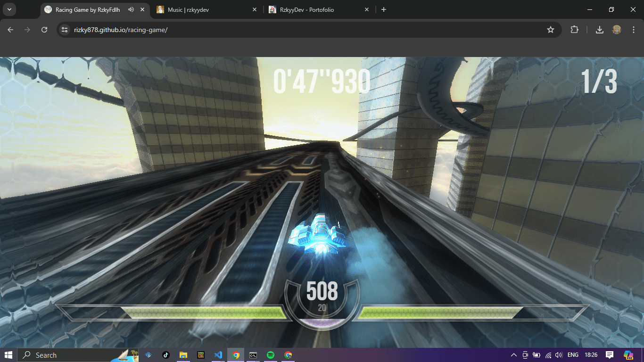Click the address bar URL
Image resolution: width=644 pixels, height=362 pixels.
[x=121, y=30]
